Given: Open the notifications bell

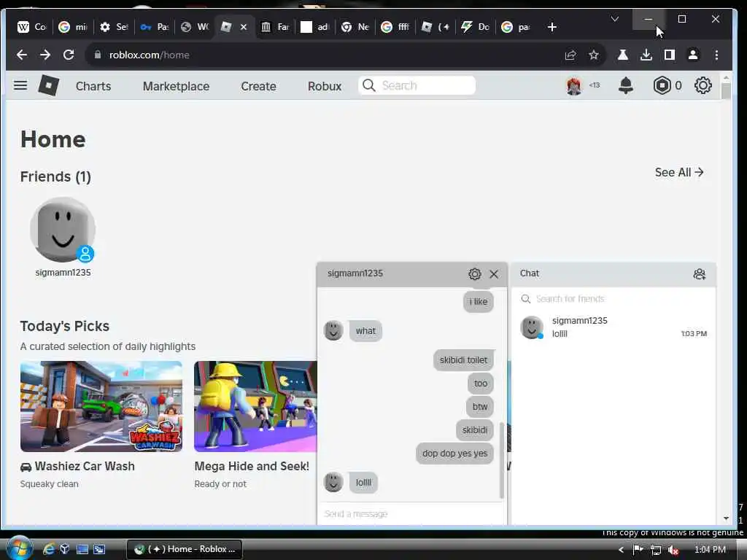Looking at the screenshot, I should [x=625, y=86].
